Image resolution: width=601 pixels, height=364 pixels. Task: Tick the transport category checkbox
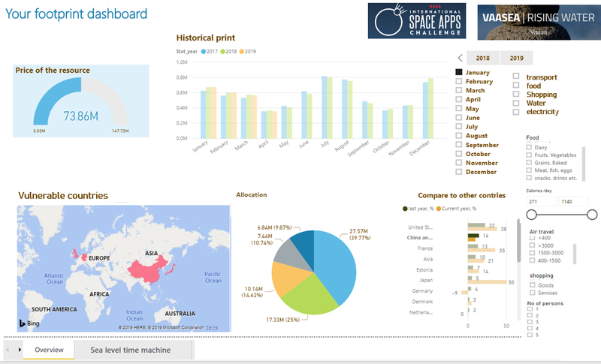click(x=516, y=77)
